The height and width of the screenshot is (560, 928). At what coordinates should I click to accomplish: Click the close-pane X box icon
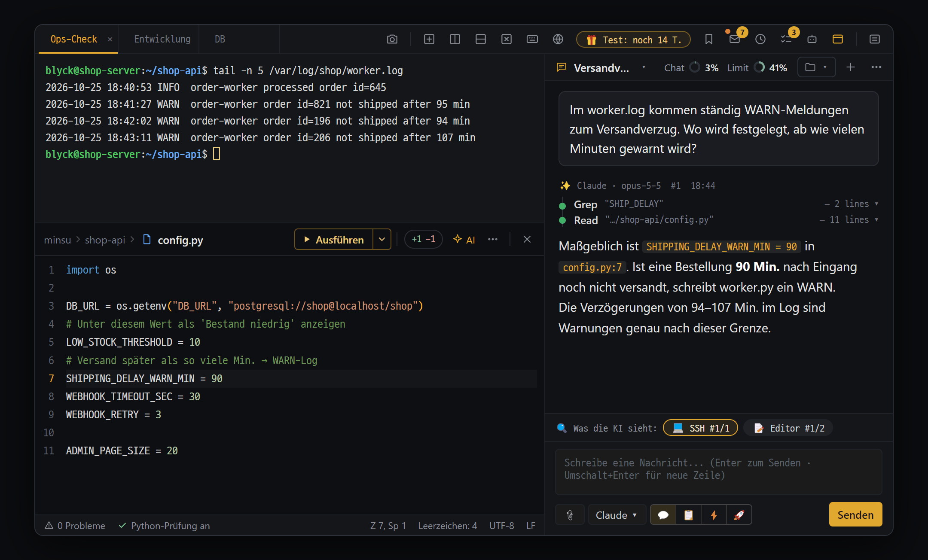507,40
